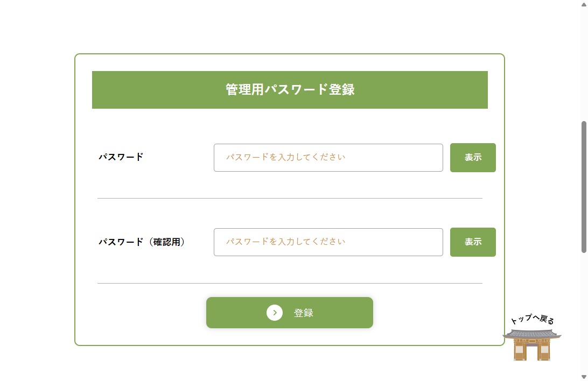This screenshot has height=381, width=588.
Task: Focus the first パスワード input field
Action: pyautogui.click(x=328, y=158)
